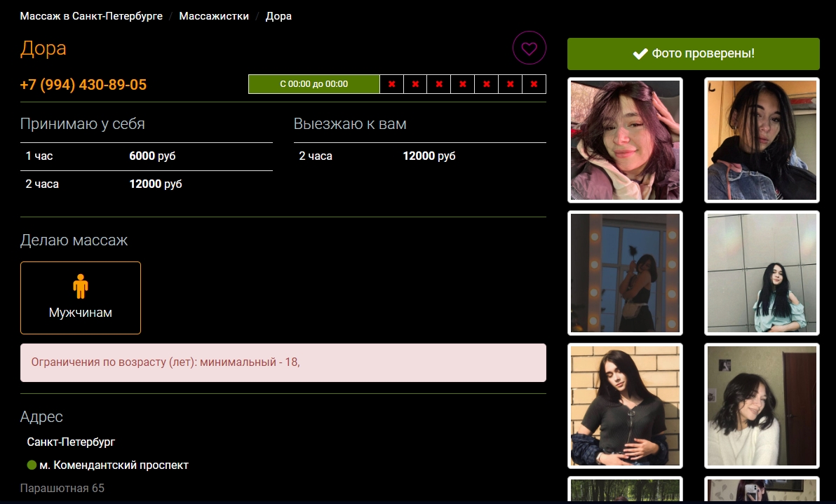Open the photo with the brick wall background
Screen dimensions: 836x504
[625, 406]
